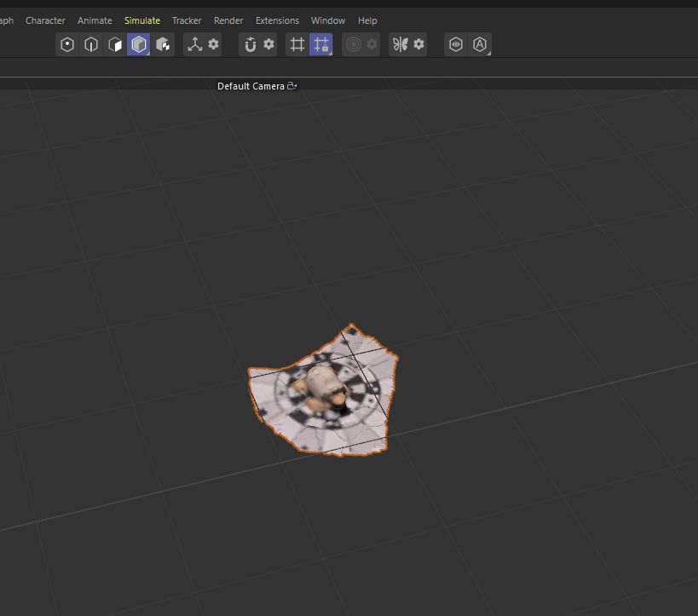Open the Simulate menu

pos(142,20)
